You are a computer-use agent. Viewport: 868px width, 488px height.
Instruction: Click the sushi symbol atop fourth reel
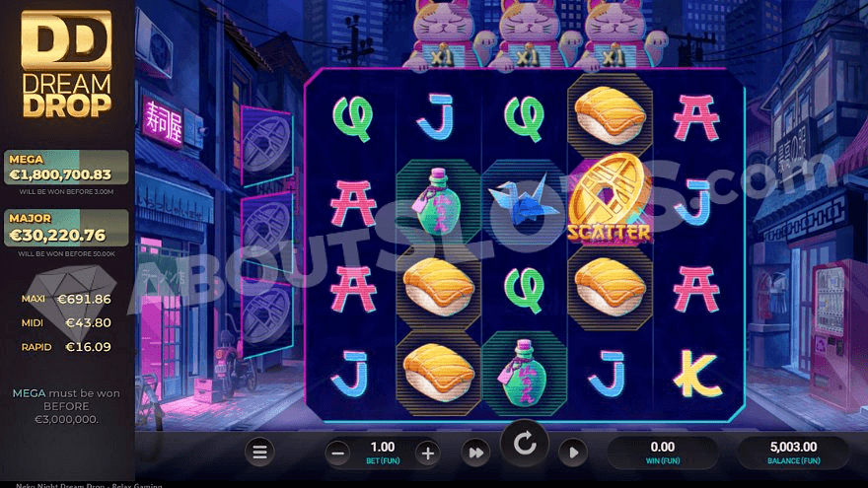point(610,115)
